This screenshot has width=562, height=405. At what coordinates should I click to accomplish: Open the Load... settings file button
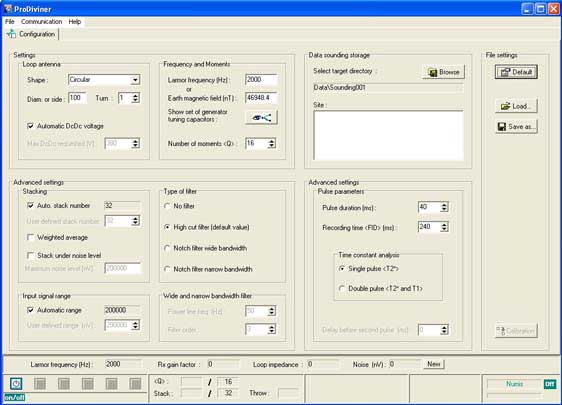[x=516, y=106]
